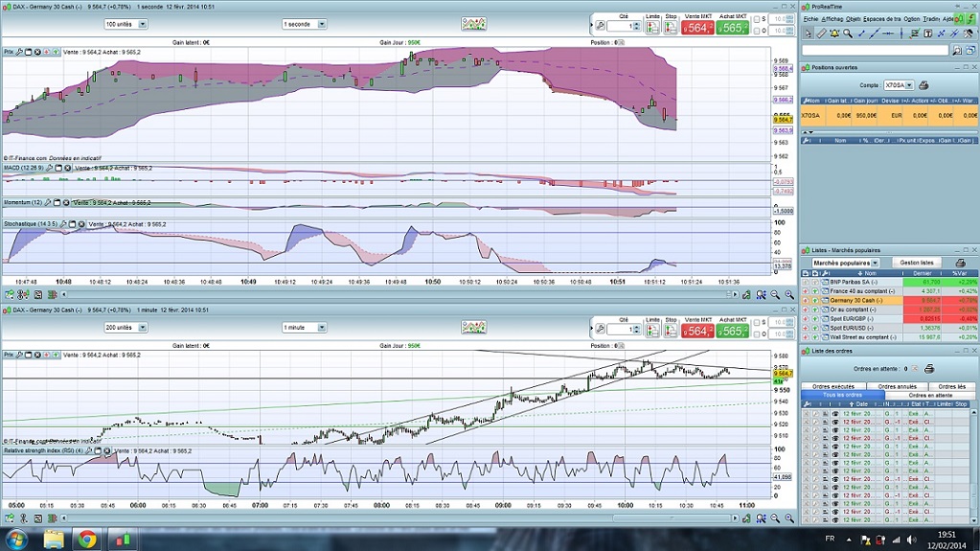Open Stochastique indicator settings wrench
The width and height of the screenshot is (980, 551).
tap(63, 224)
